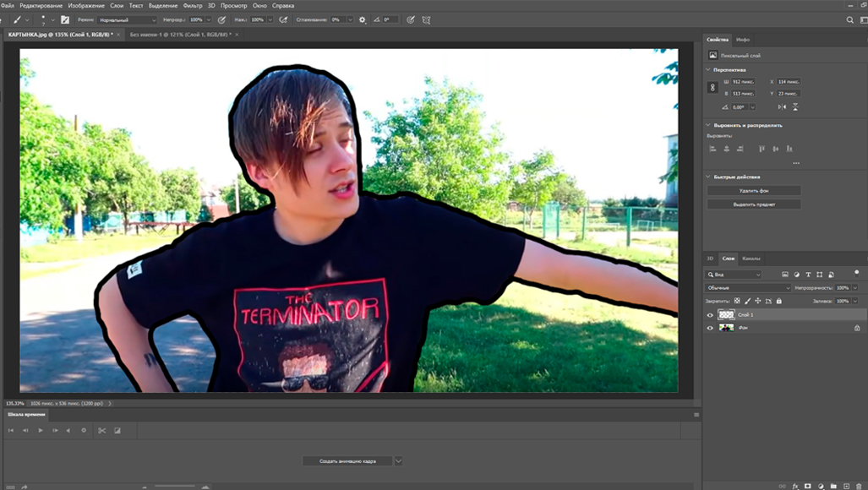Open the Фильтр menu
The width and height of the screenshot is (868, 490).
[193, 5]
